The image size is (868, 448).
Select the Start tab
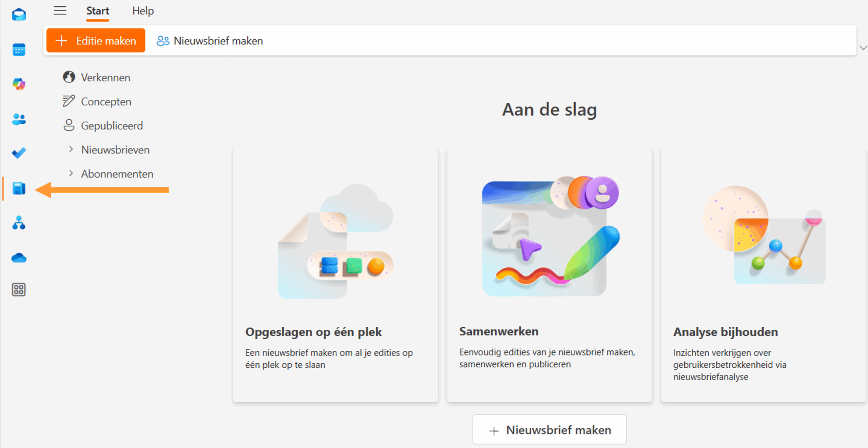click(x=98, y=11)
